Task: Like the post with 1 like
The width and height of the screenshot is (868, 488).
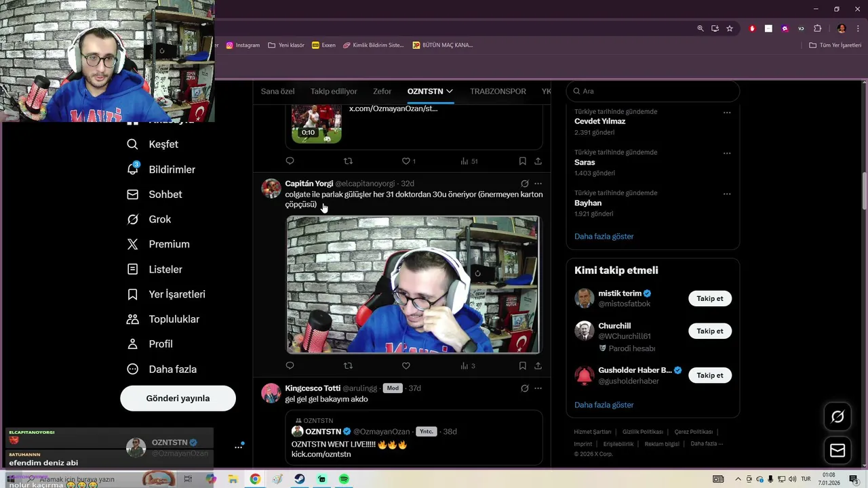Action: pyautogui.click(x=408, y=161)
